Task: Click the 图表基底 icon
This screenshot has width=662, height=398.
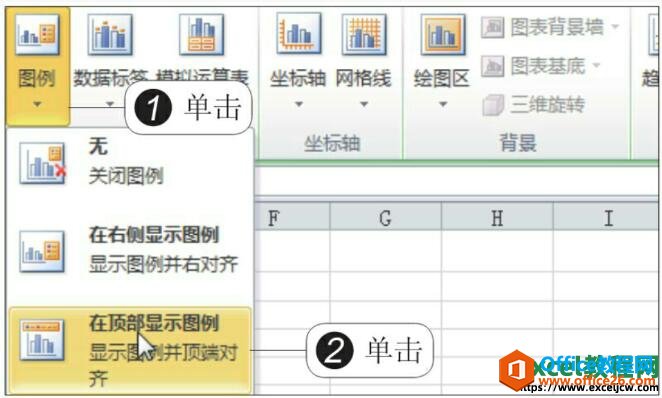Action: (492, 66)
